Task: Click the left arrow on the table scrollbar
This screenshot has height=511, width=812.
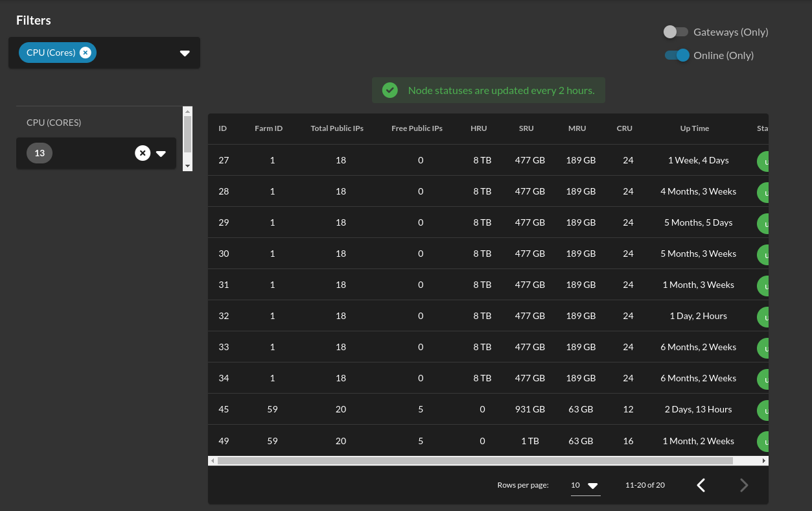Action: click(x=213, y=460)
